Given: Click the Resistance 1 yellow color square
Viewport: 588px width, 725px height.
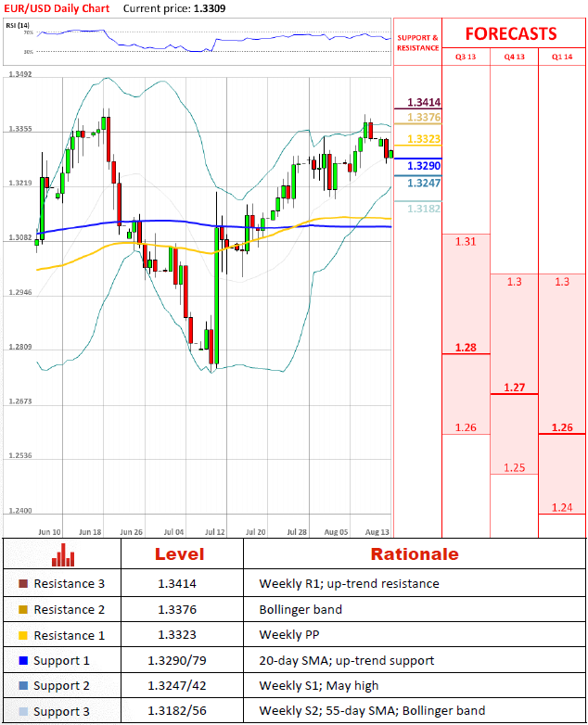Looking at the screenshot, I should pyautogui.click(x=22, y=635).
